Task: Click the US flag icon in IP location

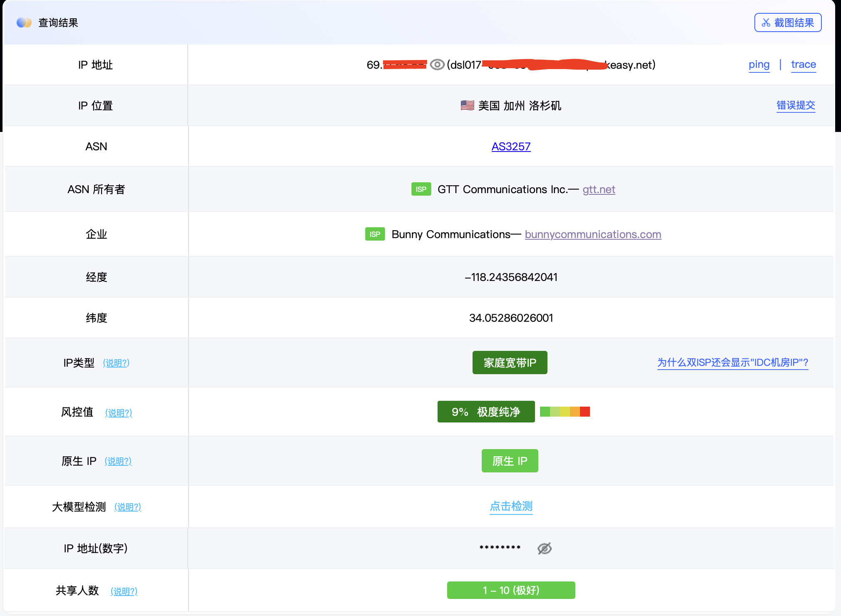Action: coord(467,106)
